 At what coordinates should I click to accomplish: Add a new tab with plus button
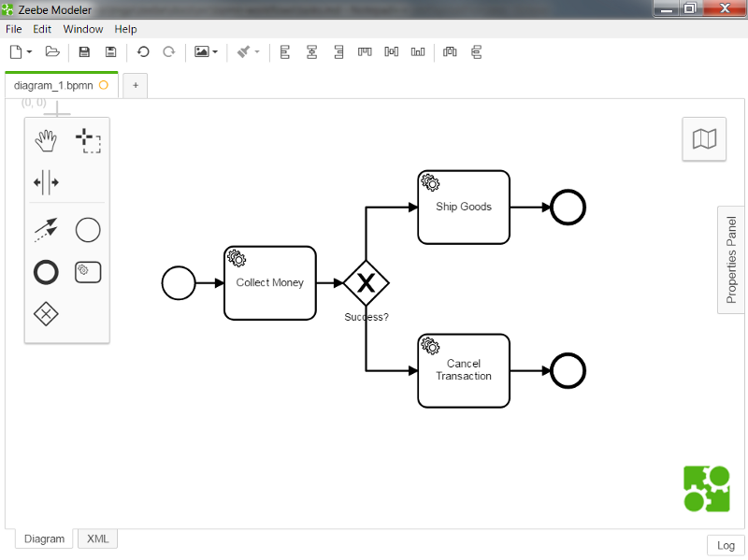pyautogui.click(x=136, y=85)
